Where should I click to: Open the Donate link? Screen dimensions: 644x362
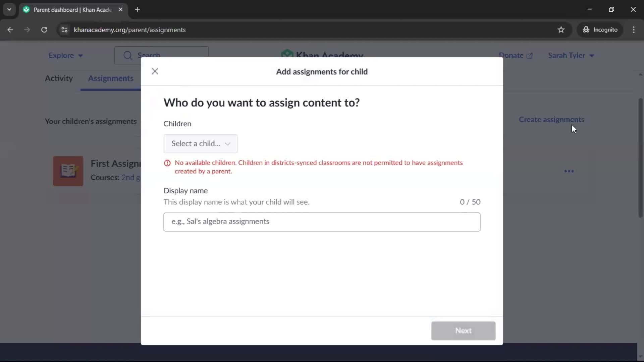coord(516,55)
